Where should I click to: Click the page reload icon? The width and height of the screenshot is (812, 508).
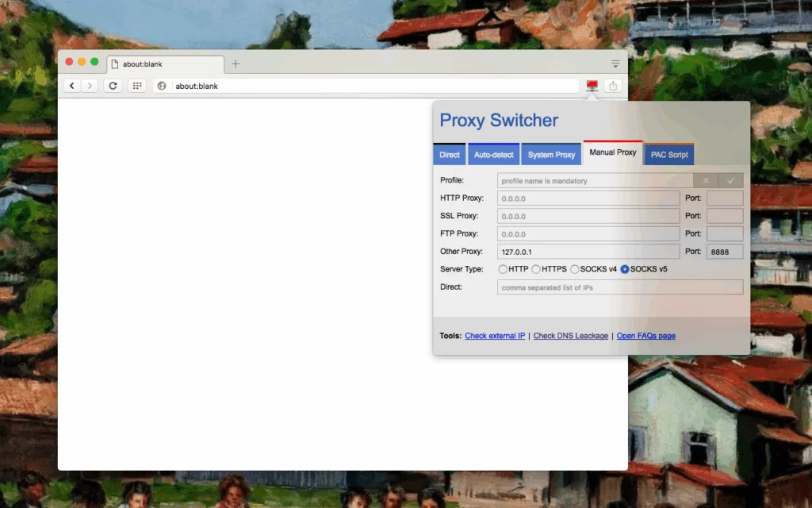click(113, 85)
